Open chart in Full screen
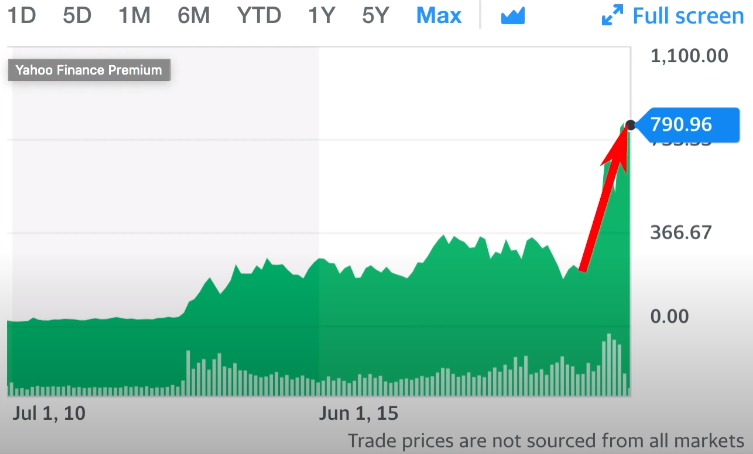This screenshot has height=454, width=753. pos(672,15)
